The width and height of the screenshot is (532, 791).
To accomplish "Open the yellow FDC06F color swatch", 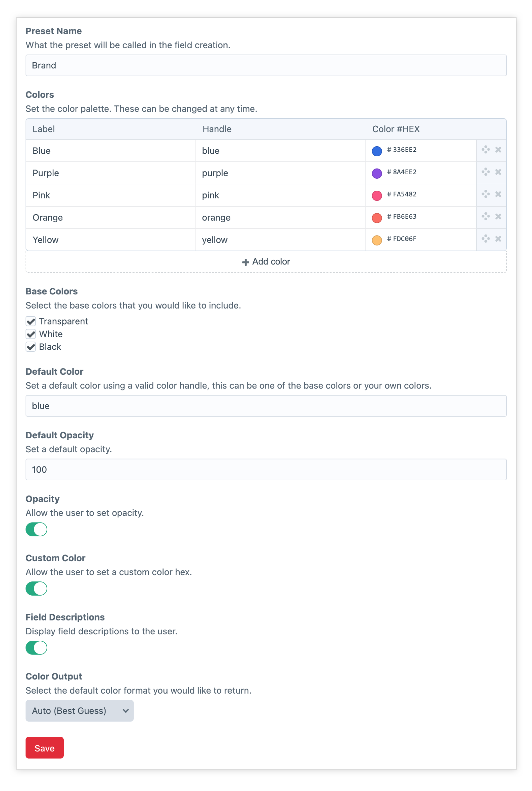I will [377, 240].
